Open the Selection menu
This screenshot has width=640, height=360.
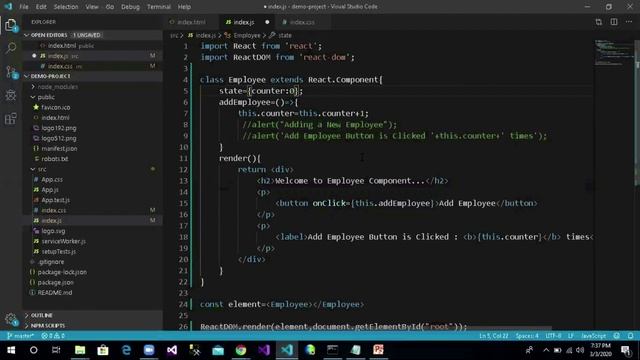(66, 7)
